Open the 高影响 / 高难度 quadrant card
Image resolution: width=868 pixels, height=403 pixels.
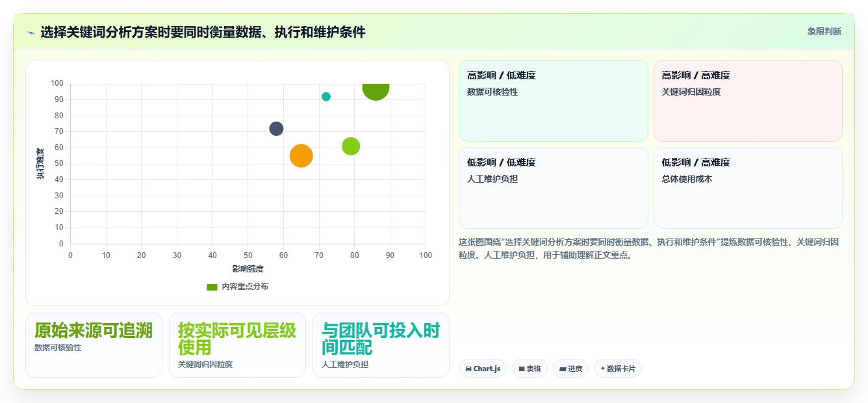point(748,101)
